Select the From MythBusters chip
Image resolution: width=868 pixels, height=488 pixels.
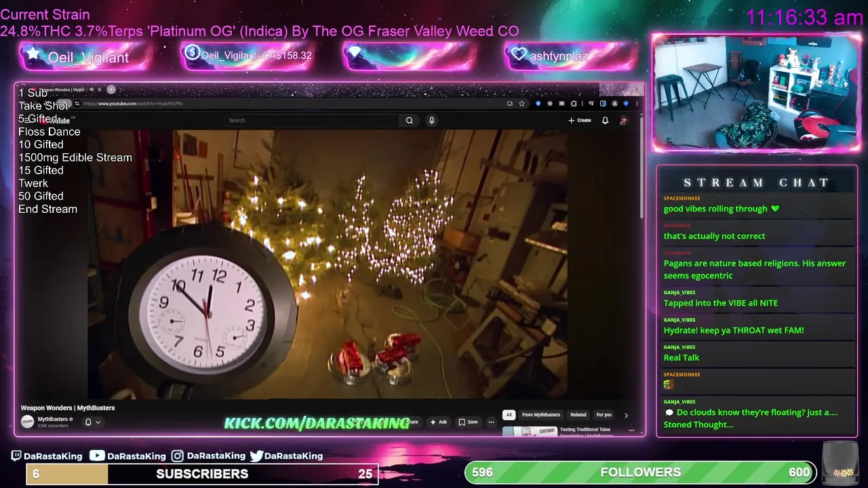point(541,415)
